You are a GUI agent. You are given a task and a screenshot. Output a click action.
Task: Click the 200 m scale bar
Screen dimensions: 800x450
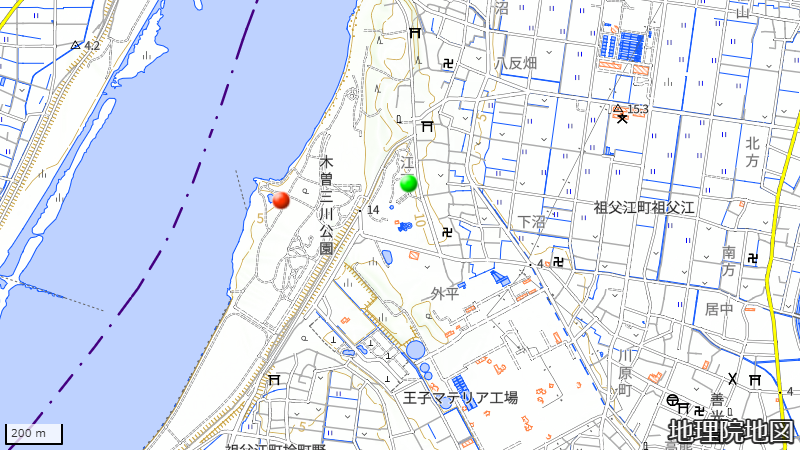coord(34,434)
